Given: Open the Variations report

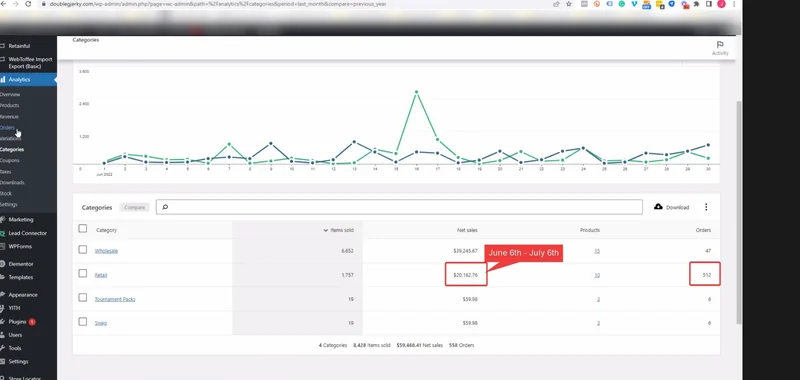Looking at the screenshot, I should (11, 139).
